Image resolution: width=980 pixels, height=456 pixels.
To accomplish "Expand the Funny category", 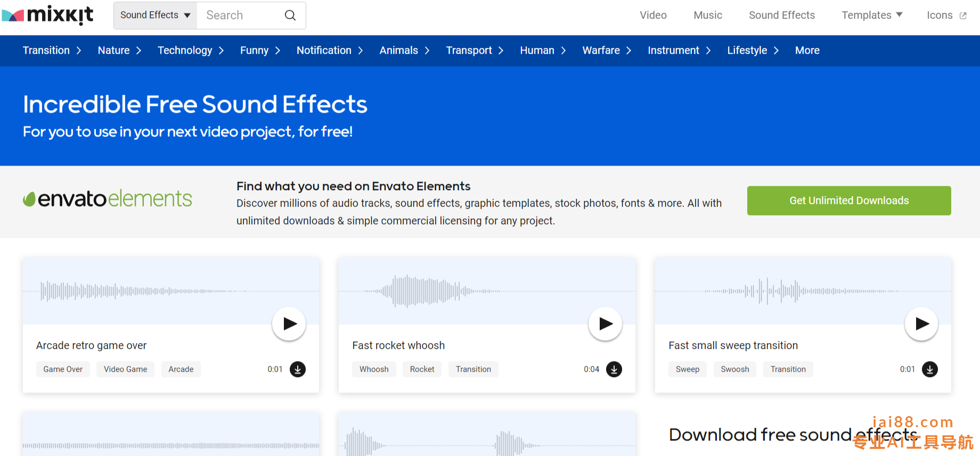I will 260,51.
